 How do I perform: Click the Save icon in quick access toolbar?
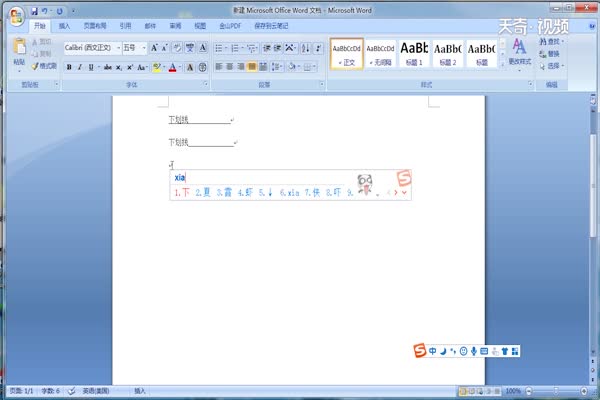coord(35,10)
